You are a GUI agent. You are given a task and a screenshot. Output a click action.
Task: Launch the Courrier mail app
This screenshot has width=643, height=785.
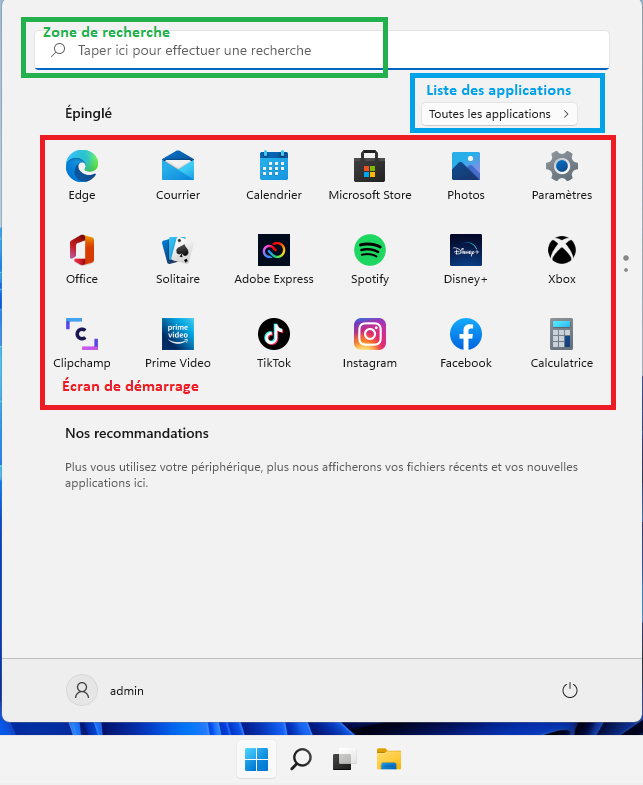(x=178, y=166)
